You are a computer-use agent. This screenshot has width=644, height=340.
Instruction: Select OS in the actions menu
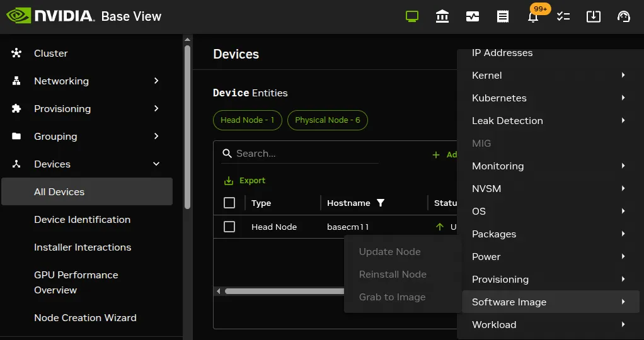coord(550,211)
